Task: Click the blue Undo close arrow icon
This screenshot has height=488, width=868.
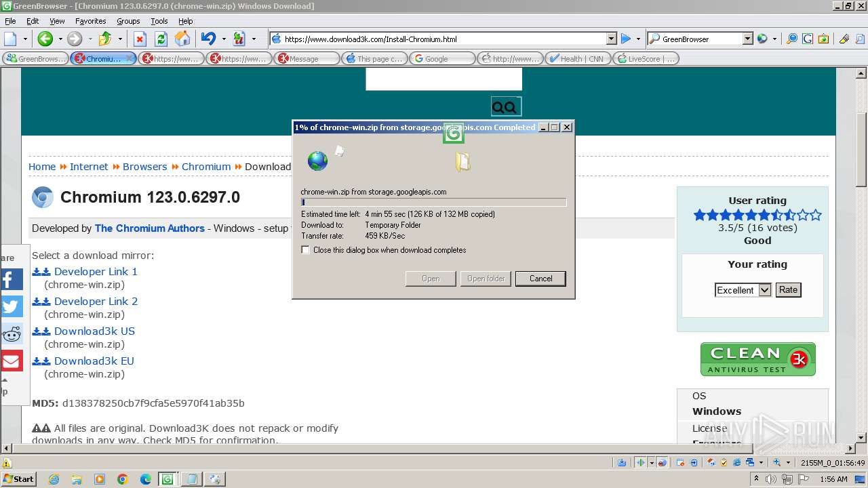Action: (208, 39)
